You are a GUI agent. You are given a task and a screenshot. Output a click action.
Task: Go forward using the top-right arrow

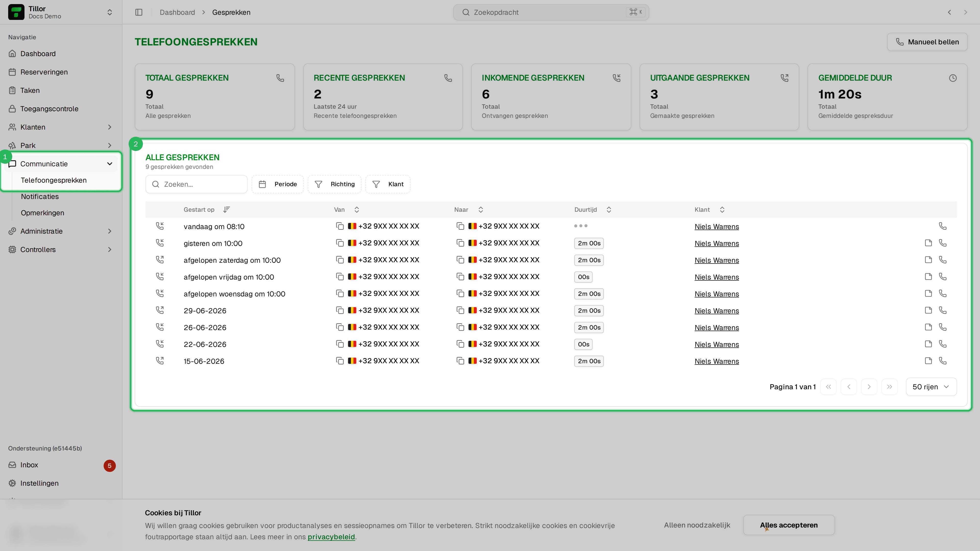965,12
